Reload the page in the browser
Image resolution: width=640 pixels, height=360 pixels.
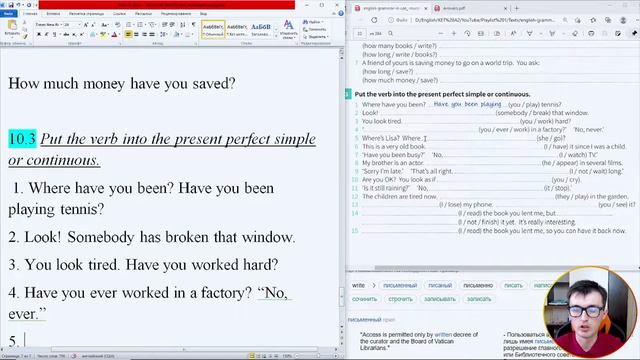coord(374,20)
